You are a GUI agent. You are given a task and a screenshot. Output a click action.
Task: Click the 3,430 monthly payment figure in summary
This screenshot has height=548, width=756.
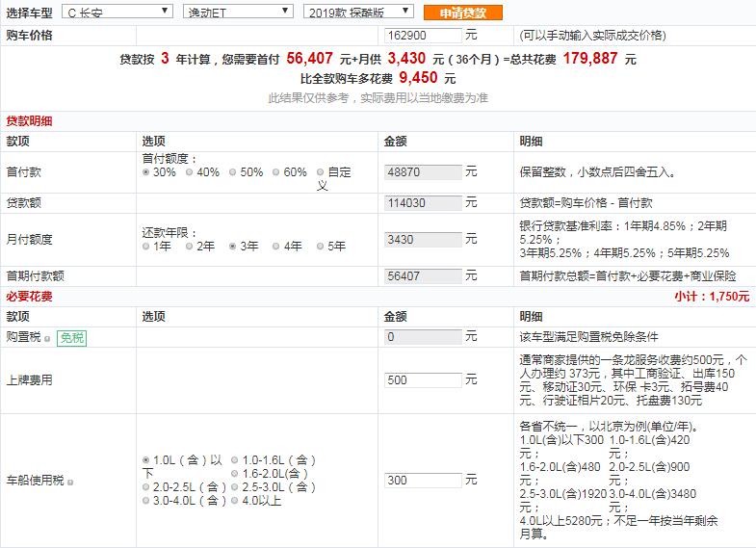tap(406, 59)
